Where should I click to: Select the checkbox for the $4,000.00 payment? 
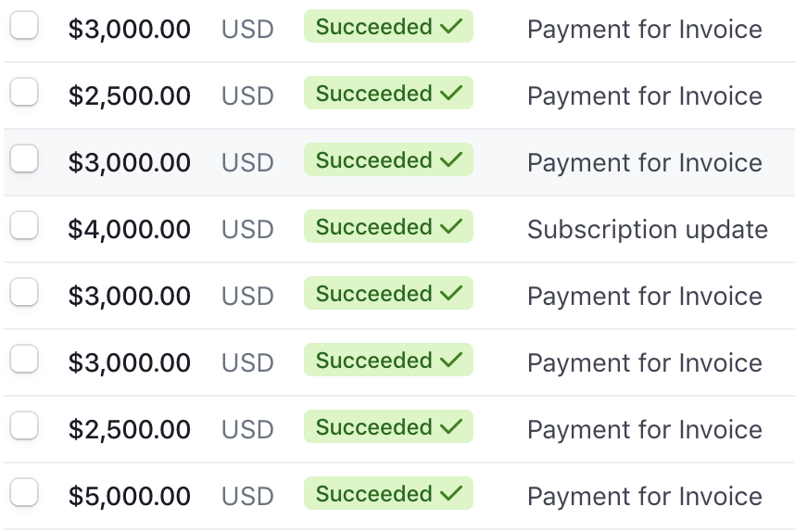[24, 225]
